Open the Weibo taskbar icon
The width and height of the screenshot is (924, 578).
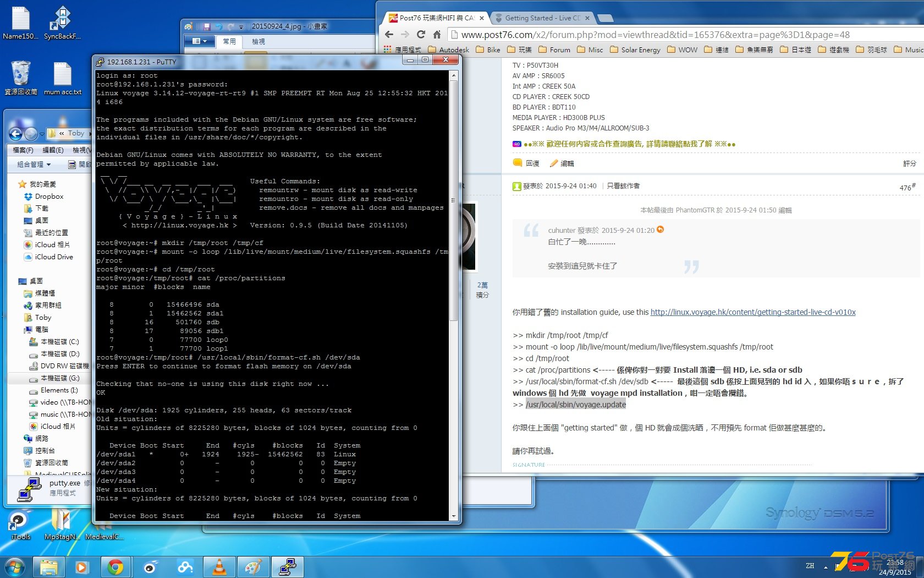click(150, 567)
